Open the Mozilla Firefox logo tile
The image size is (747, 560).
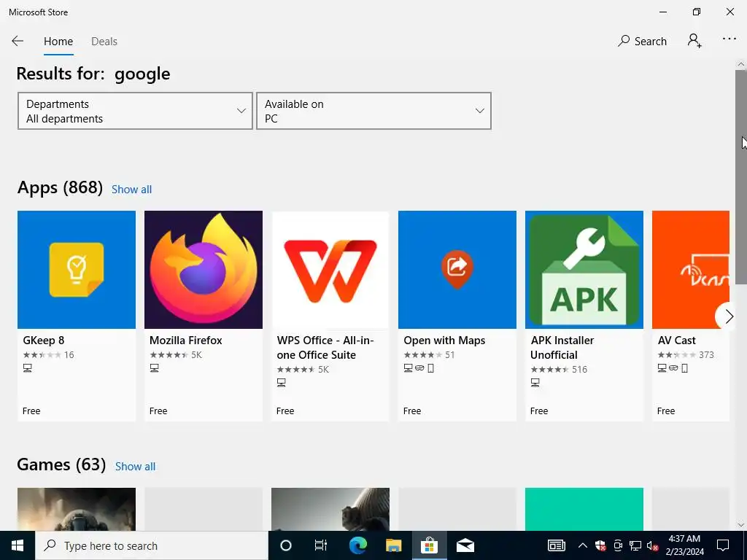(204, 270)
